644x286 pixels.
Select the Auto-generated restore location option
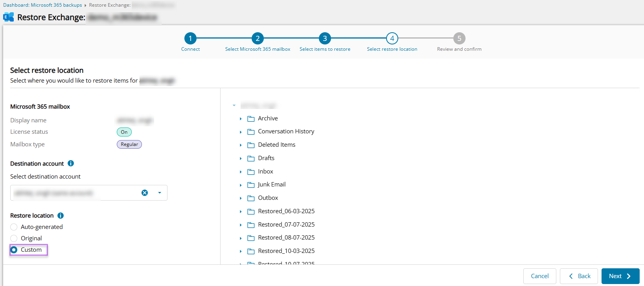[x=14, y=227]
